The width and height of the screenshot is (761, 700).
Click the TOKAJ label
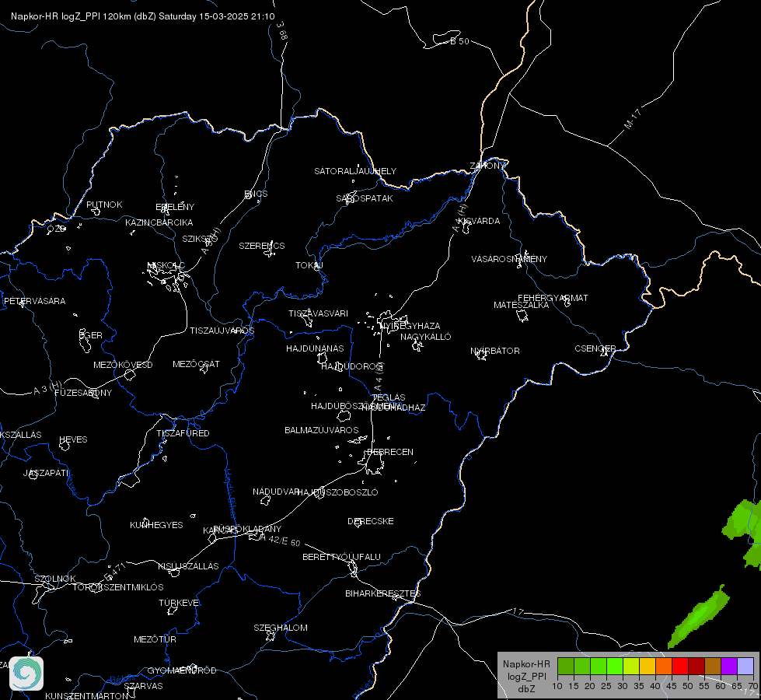point(309,265)
